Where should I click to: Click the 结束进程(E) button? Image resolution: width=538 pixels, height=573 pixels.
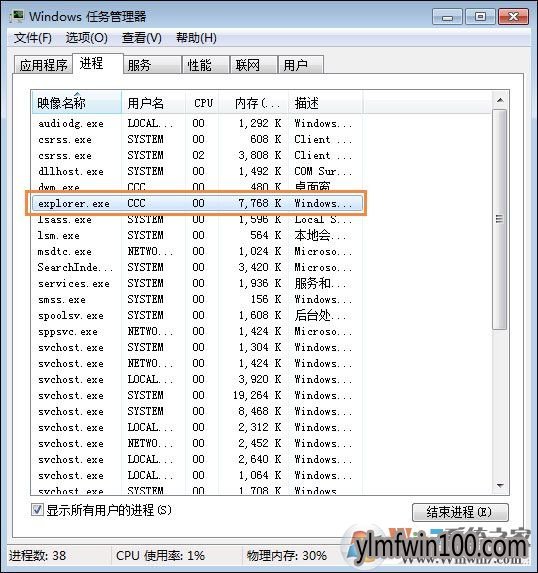tap(460, 512)
